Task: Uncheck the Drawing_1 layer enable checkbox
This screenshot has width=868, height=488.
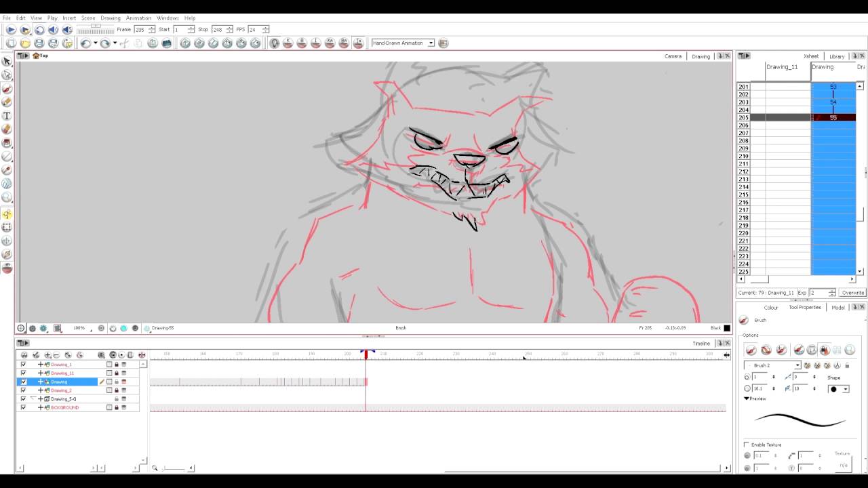Action: coord(23,365)
